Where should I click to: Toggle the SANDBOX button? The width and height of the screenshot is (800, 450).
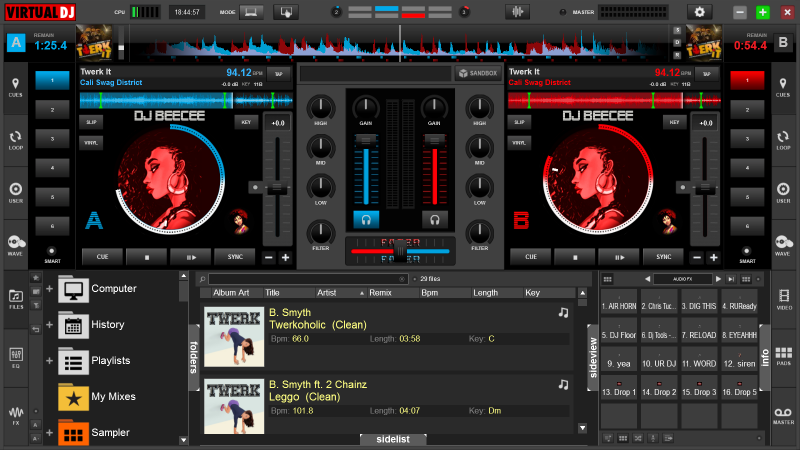(x=478, y=73)
